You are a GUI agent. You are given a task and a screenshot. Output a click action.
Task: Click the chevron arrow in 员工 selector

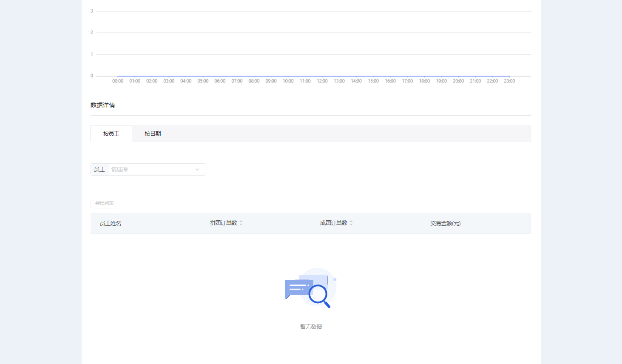pyautogui.click(x=197, y=170)
